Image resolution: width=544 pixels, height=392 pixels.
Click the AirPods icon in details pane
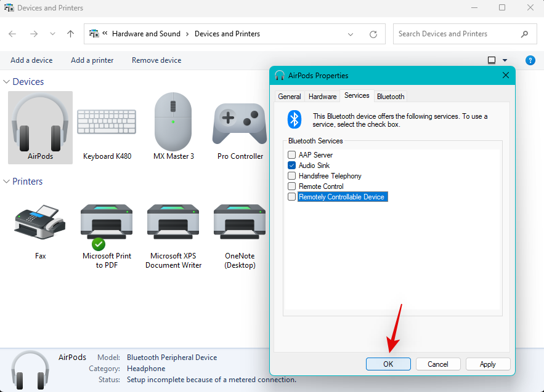tap(30, 370)
